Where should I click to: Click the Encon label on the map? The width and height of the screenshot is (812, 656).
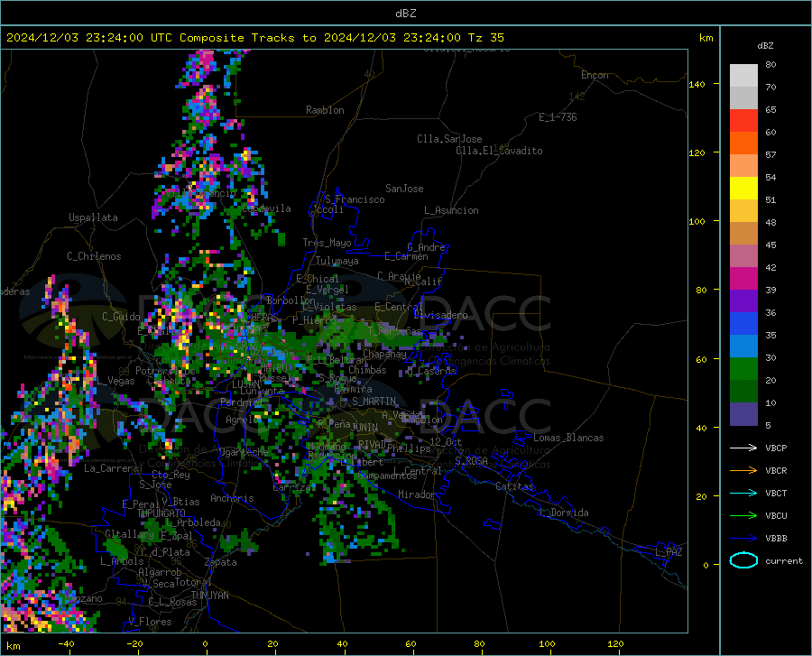point(595,75)
